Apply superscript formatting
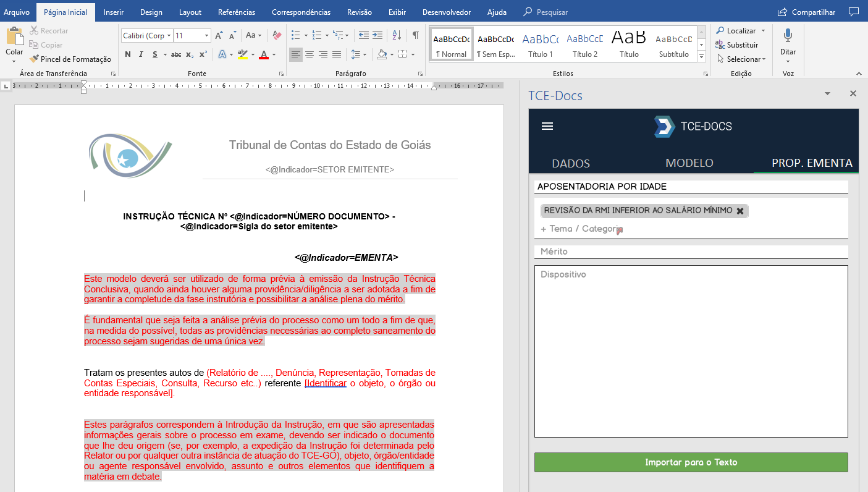This screenshot has height=492, width=868. pos(203,54)
